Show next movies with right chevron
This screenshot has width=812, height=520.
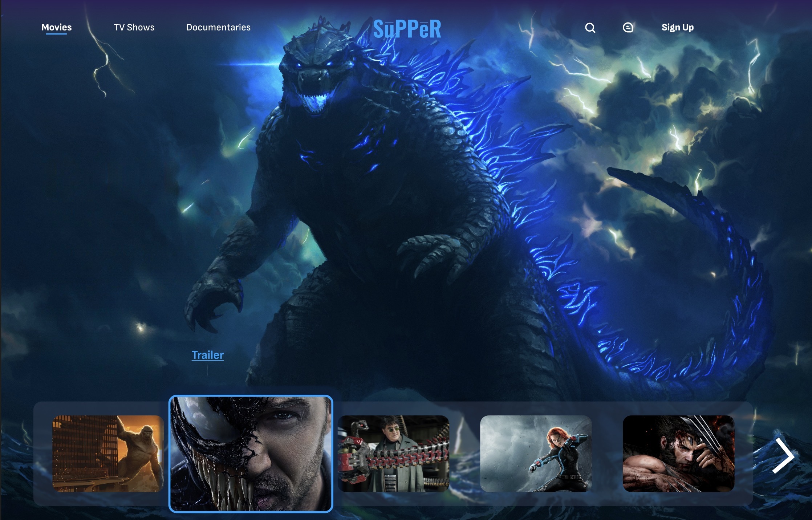tap(783, 455)
